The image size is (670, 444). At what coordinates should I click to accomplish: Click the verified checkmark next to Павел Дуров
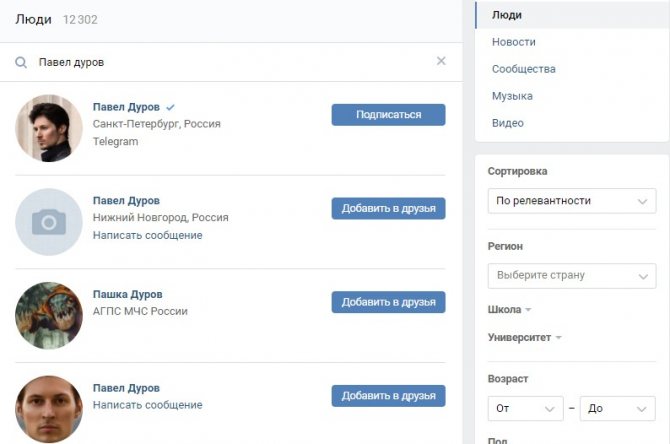pyautogui.click(x=170, y=107)
